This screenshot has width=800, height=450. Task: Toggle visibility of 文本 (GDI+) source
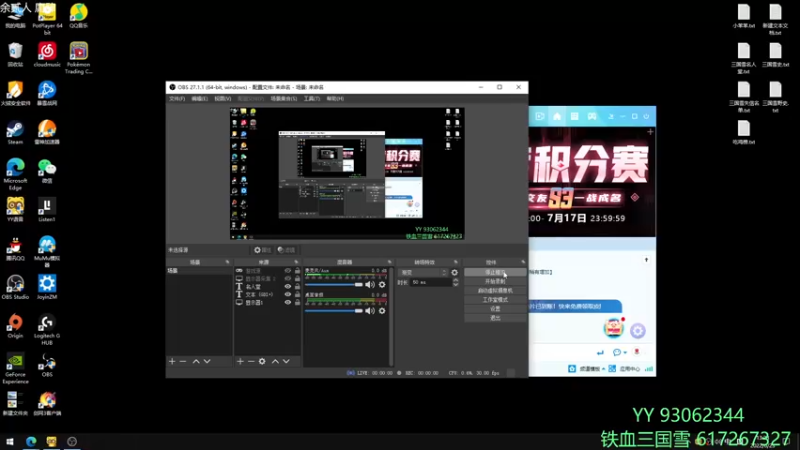pos(288,294)
